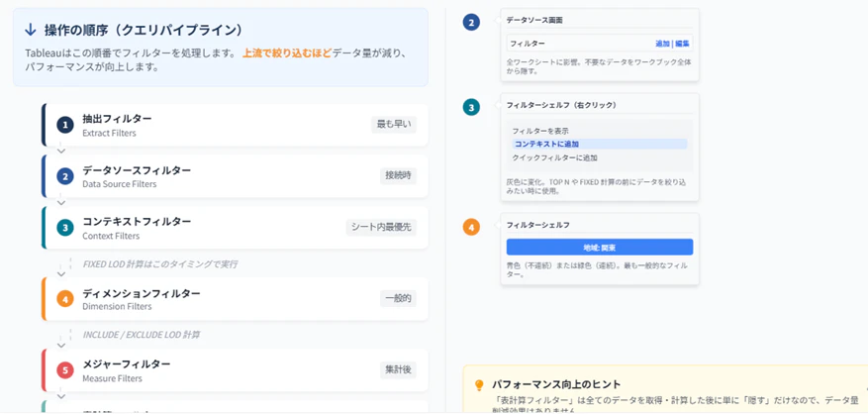Click the ディメンションフィルター card title
This screenshot has width=868, height=414.
142,292
